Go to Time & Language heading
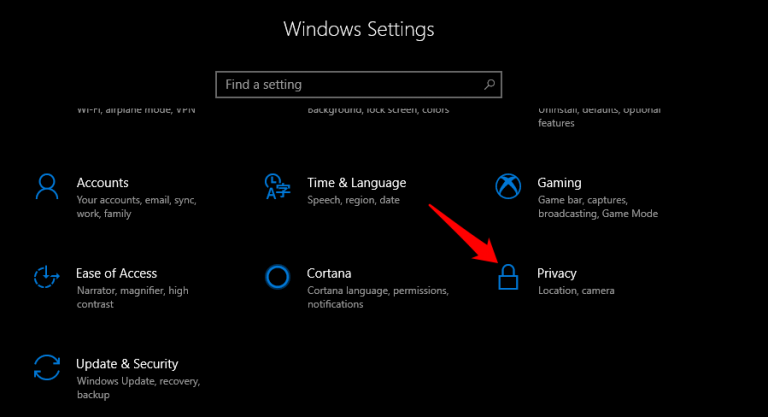The width and height of the screenshot is (768, 417). [x=357, y=183]
